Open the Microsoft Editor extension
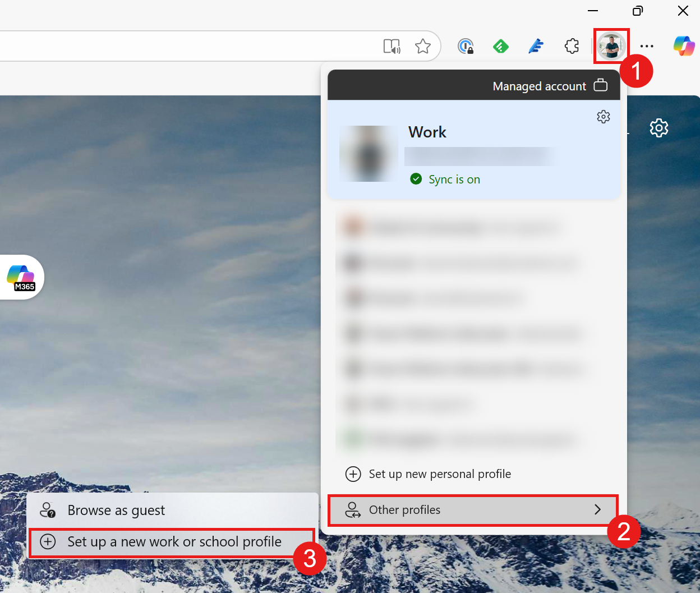Screen dimensions: 700x593 [536, 46]
